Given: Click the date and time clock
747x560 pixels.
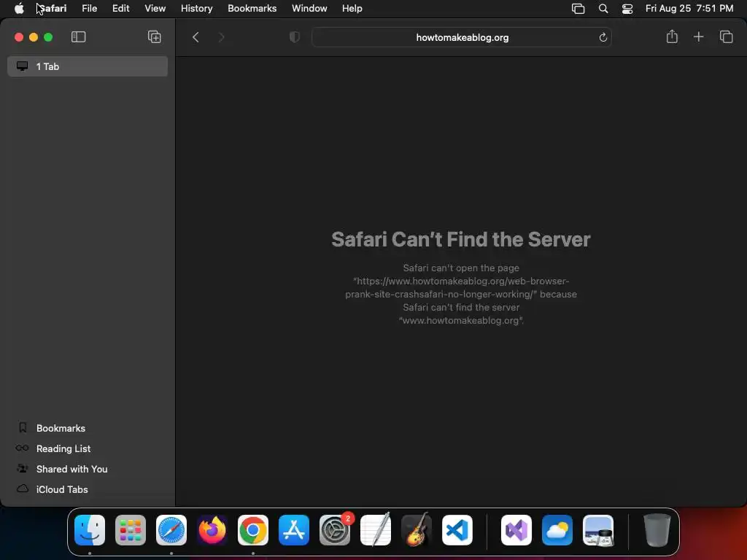Looking at the screenshot, I should point(689,8).
